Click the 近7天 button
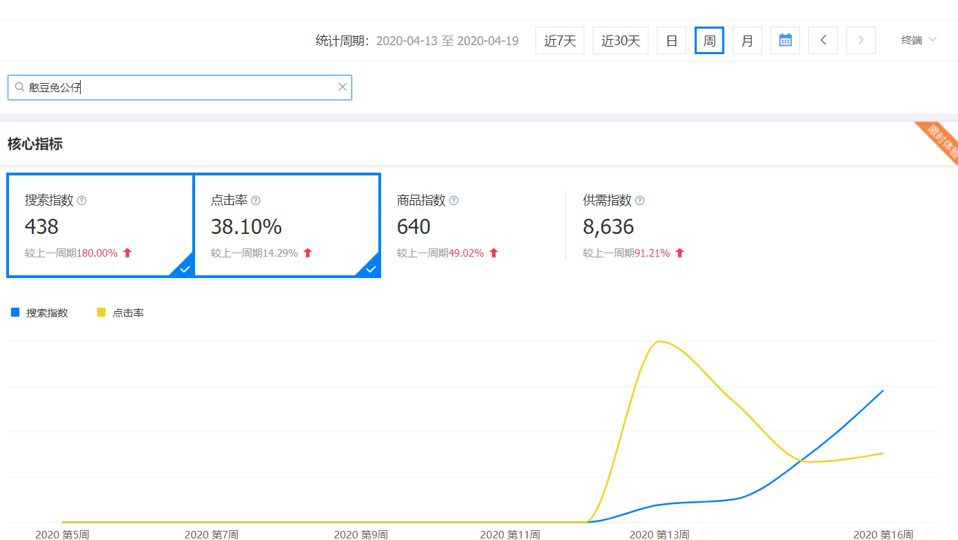The width and height of the screenshot is (958, 540). [x=560, y=41]
